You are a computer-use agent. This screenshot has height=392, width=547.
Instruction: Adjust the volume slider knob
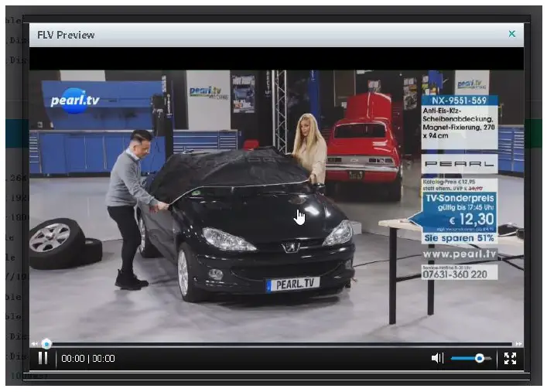[x=480, y=358]
